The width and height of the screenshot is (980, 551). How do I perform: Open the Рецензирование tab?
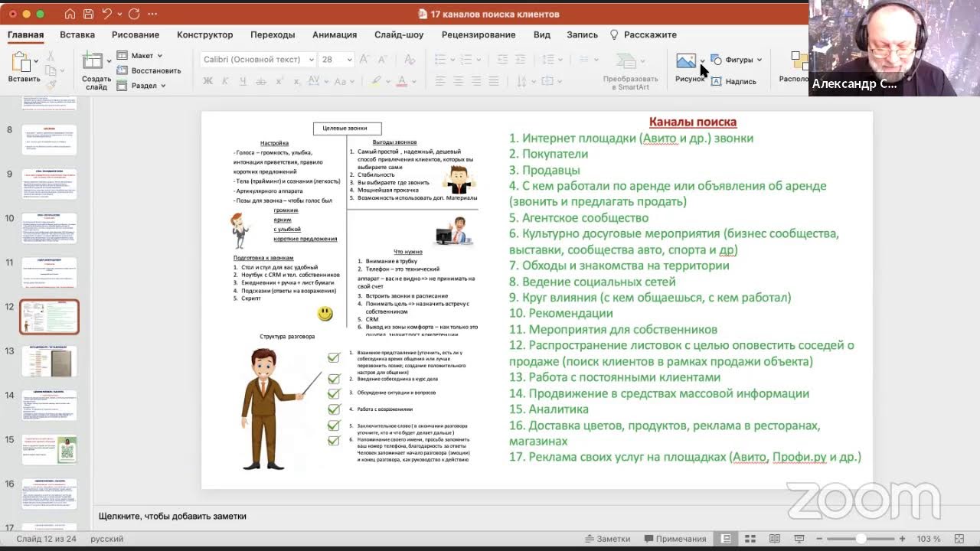pyautogui.click(x=479, y=34)
